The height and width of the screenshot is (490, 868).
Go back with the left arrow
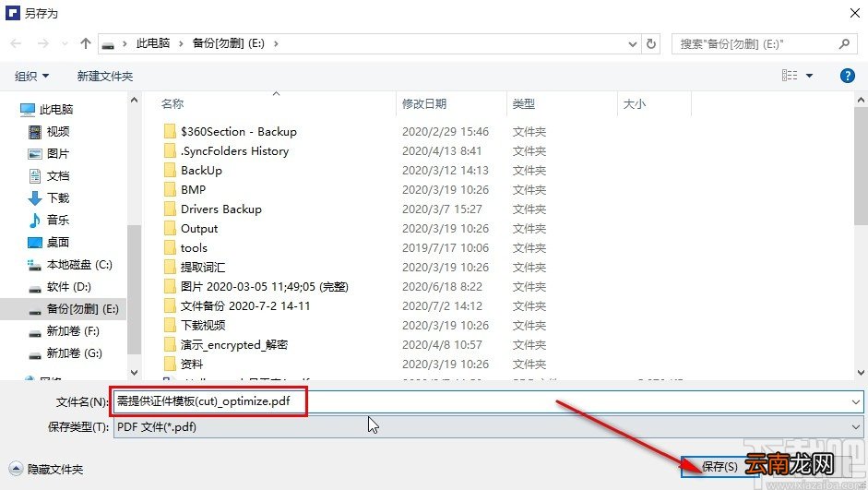click(x=16, y=43)
